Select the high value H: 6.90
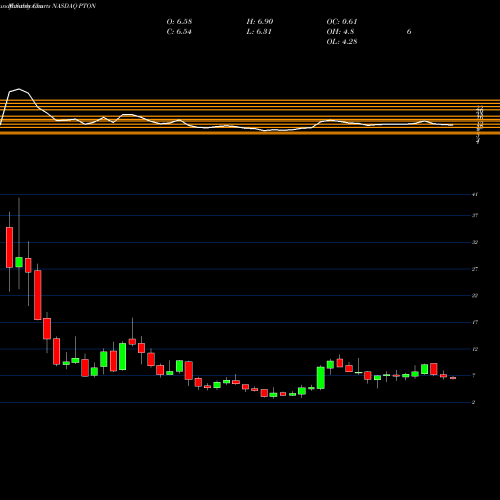500x500 pixels. [x=260, y=22]
